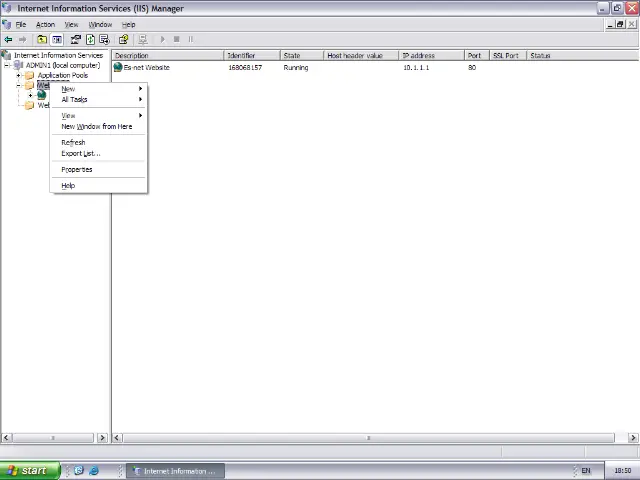Choose Export List from context menu
The height and width of the screenshot is (480, 640).
(98, 153)
